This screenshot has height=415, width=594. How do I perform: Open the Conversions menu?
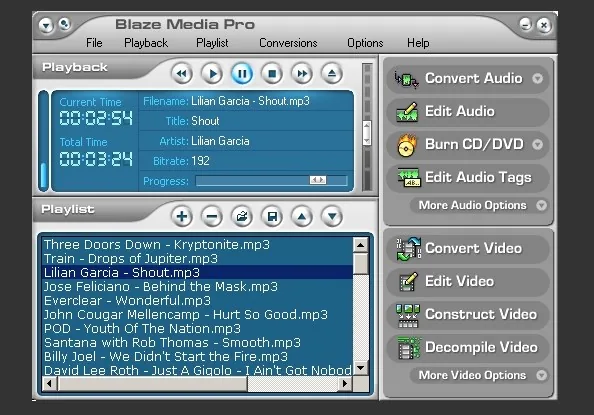[x=288, y=43]
